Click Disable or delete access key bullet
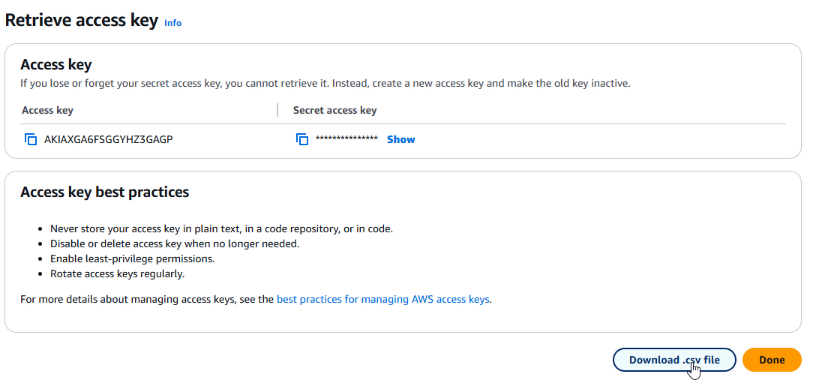 [x=175, y=243]
